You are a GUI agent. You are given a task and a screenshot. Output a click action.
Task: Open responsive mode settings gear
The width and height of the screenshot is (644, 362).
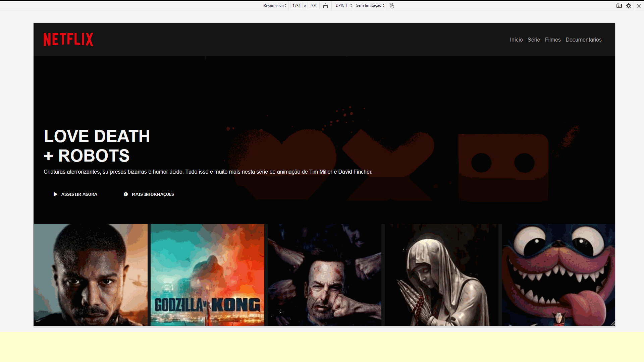click(629, 6)
